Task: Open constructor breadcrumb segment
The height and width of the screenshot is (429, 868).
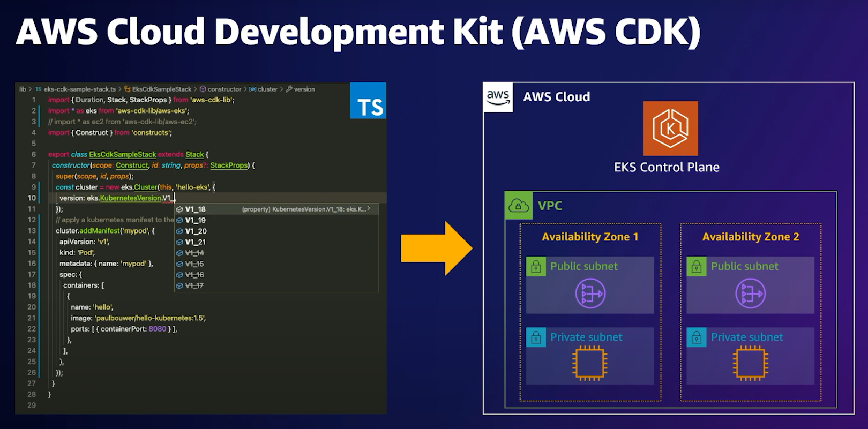Action: [x=220, y=89]
